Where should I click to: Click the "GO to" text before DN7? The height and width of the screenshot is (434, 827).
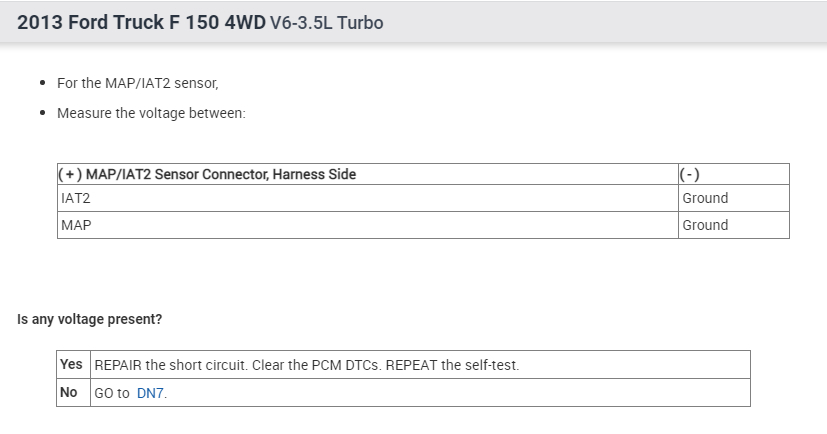[112, 393]
